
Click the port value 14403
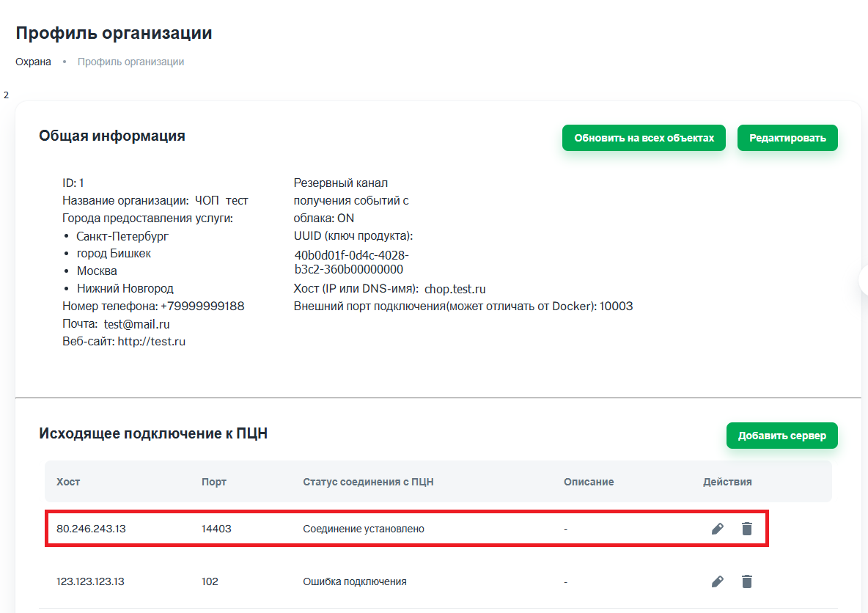216,529
